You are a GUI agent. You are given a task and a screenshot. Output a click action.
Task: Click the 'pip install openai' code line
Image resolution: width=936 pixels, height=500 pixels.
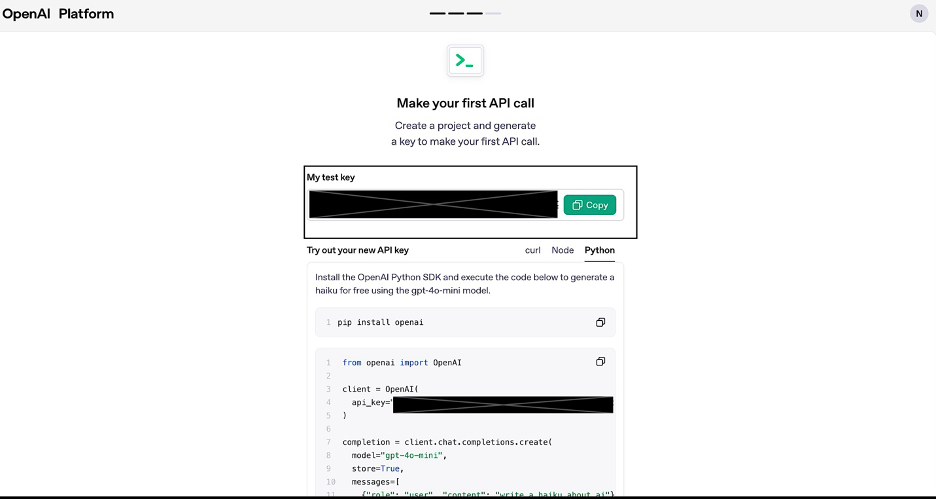(x=380, y=322)
